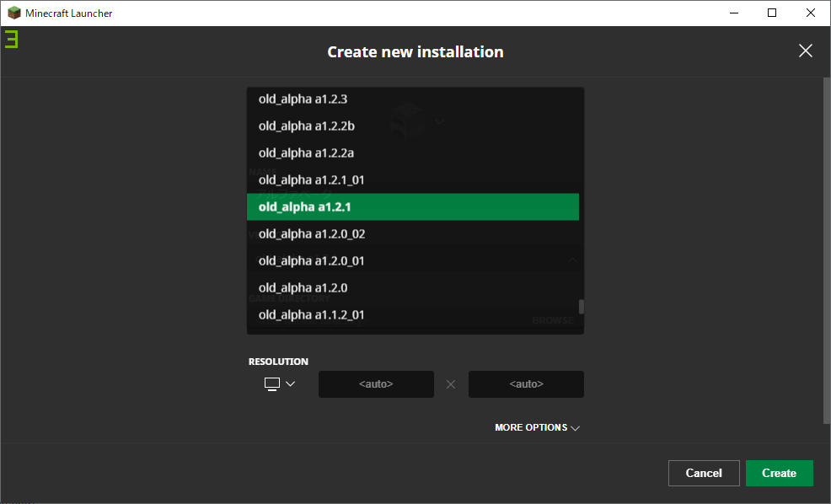Screen dimensions: 831x504
Task: Click the version list scrollbar thumb
Action: point(582,307)
